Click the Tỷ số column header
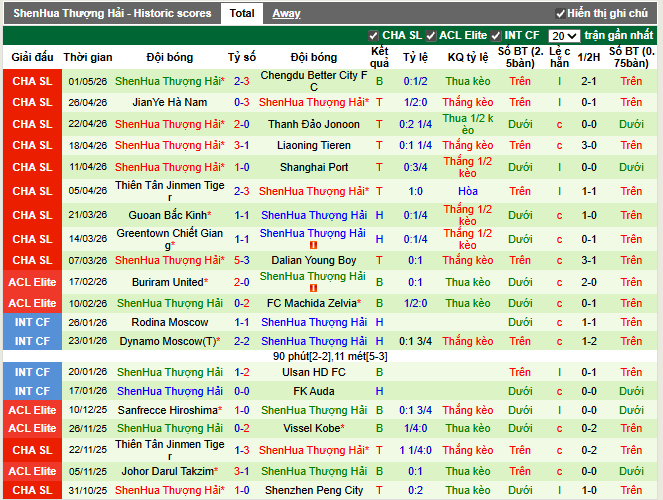Viewport: 663px width, 500px height. click(x=242, y=57)
